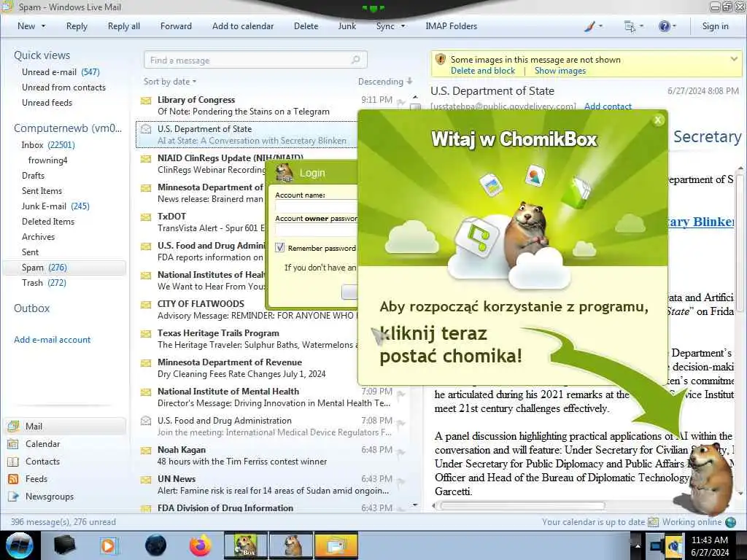This screenshot has width=747, height=560.
Task: Open the New button dropdown arrow
Action: (43, 26)
